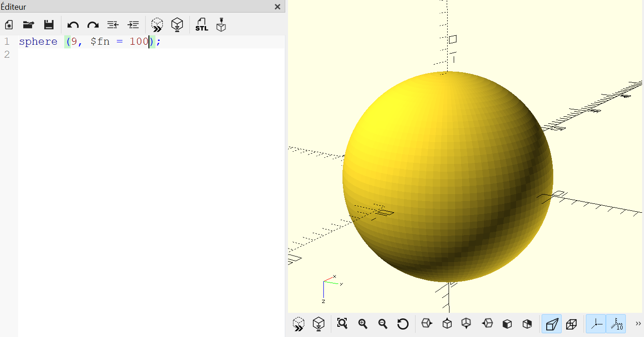This screenshot has width=644, height=337.
Task: Close the Éditeur panel
Action: point(277,7)
